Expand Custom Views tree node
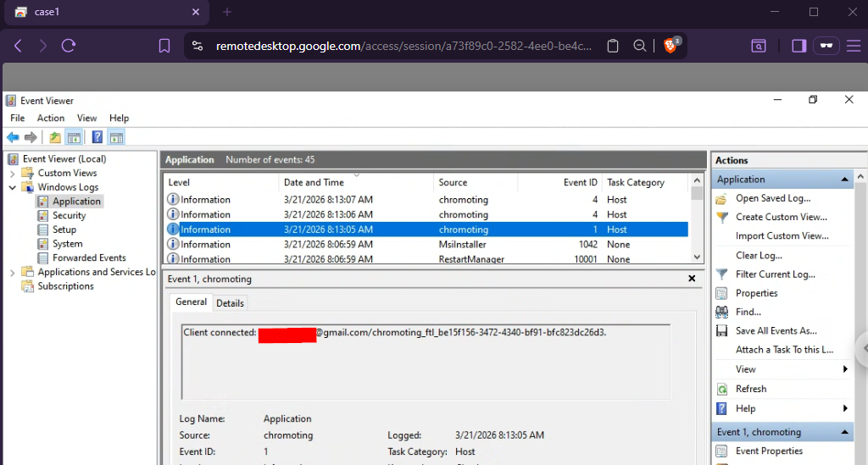 coord(12,174)
